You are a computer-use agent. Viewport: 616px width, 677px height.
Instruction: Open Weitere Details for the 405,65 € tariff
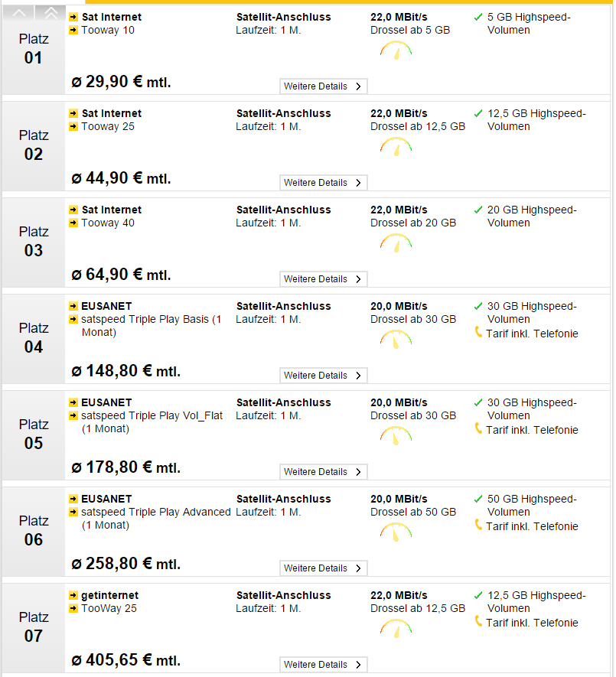point(324,665)
